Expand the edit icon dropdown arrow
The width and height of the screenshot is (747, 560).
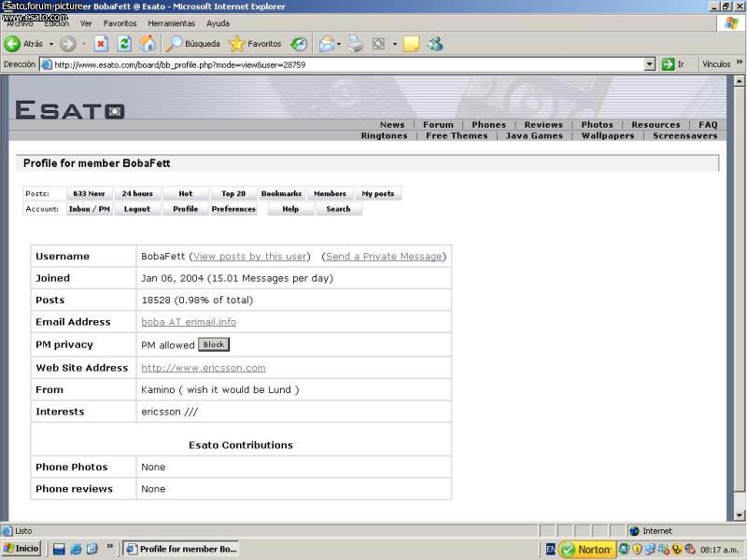click(394, 44)
